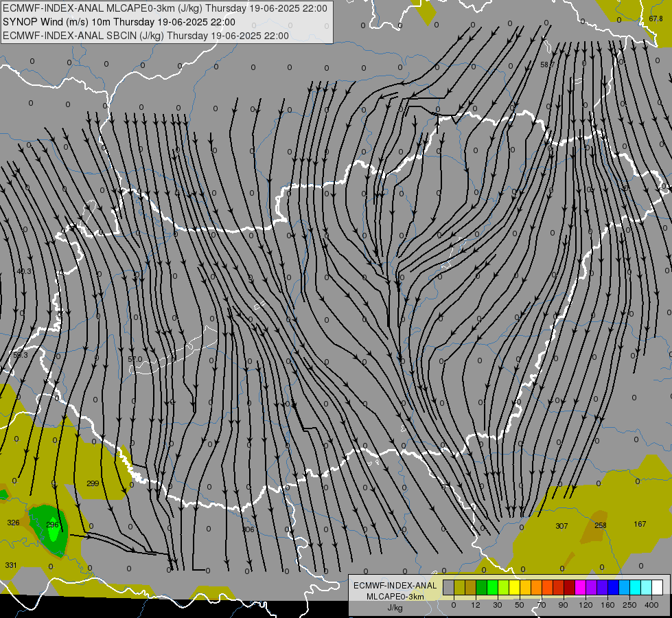
Task: Click the map value 306
Action: [x=248, y=529]
